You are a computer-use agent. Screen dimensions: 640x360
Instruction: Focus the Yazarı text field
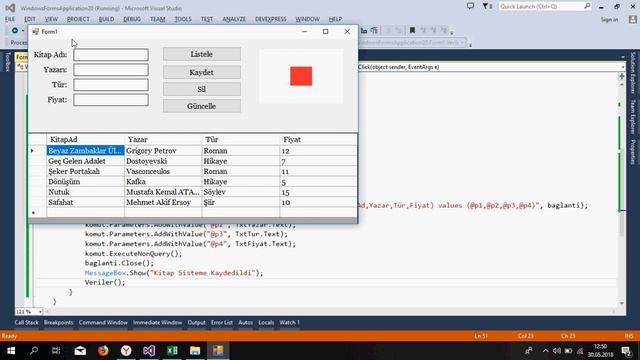pos(111,70)
